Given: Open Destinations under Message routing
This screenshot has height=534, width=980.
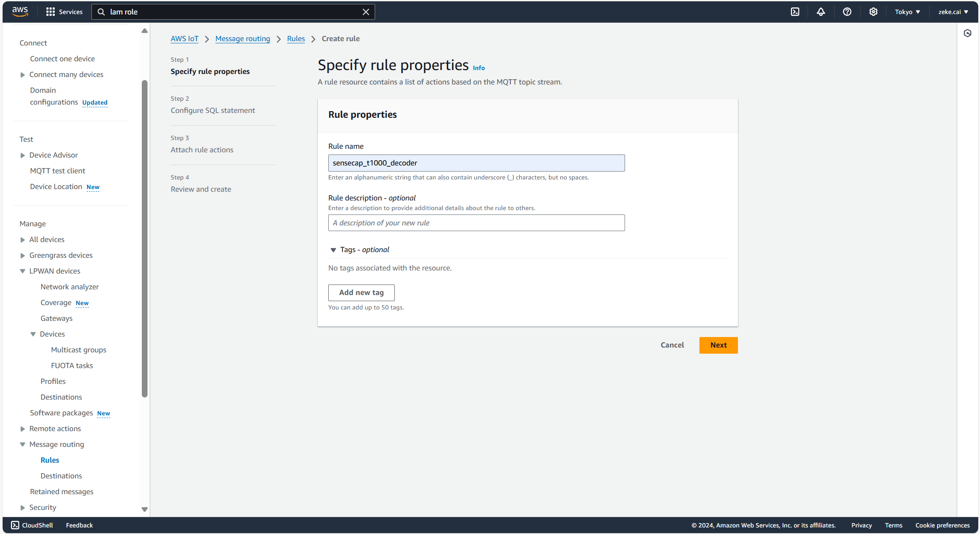Looking at the screenshot, I should pos(61,476).
